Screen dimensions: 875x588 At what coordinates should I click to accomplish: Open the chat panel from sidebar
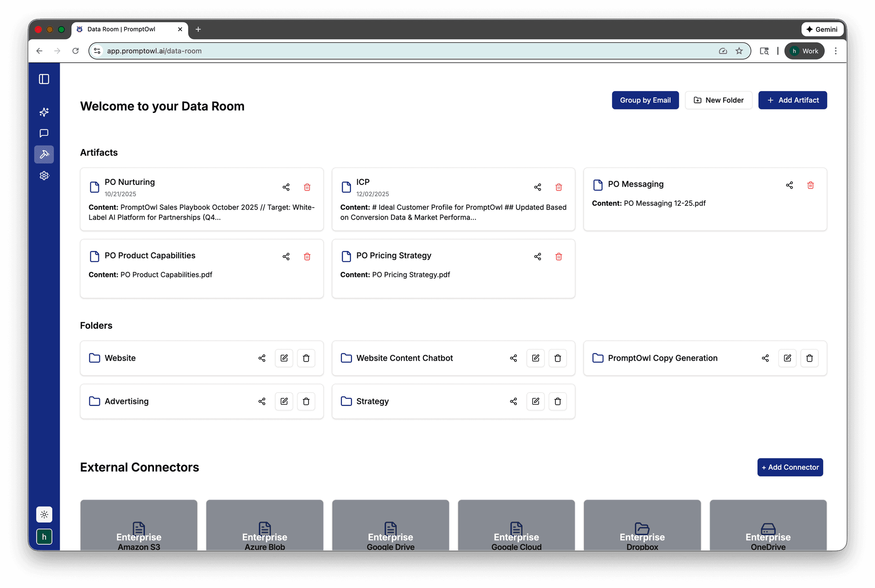44,133
